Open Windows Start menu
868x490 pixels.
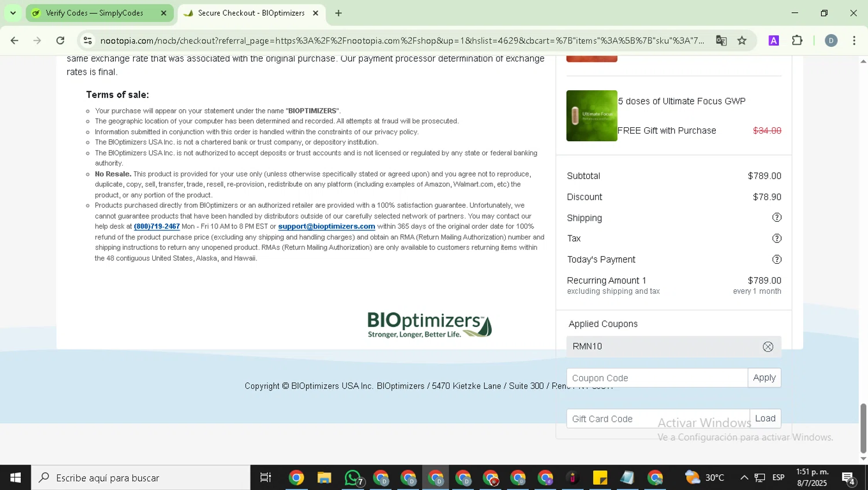[x=16, y=478]
